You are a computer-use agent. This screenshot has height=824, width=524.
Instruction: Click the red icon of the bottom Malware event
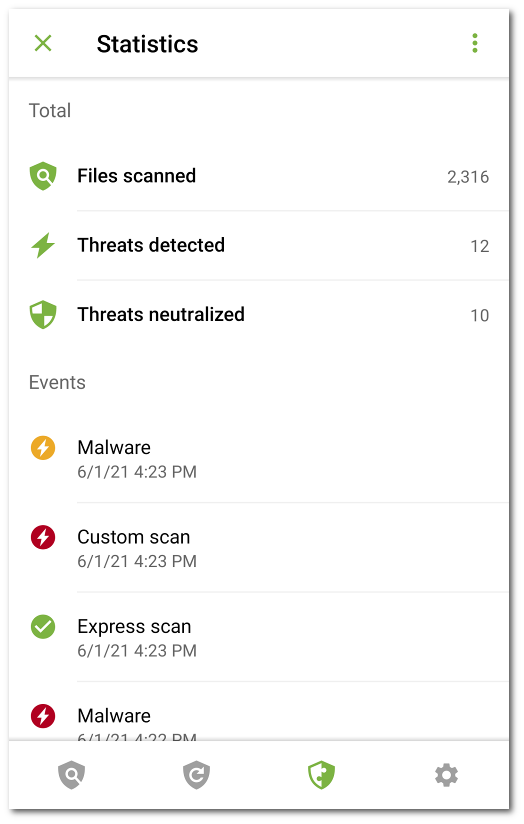pos(43,716)
